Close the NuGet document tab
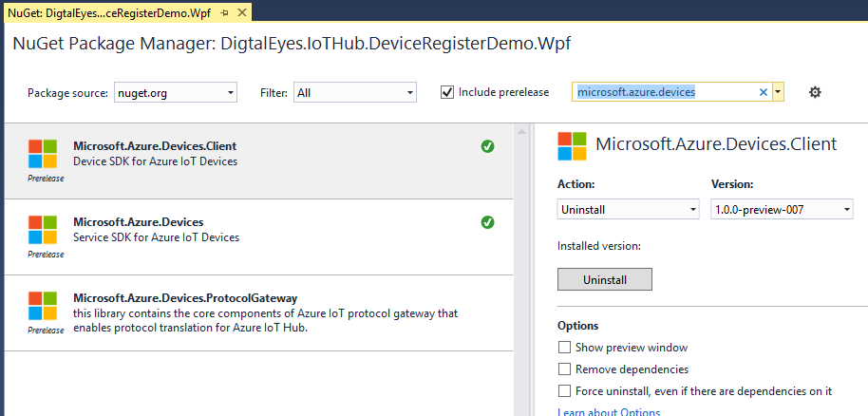The height and width of the screenshot is (416, 868). [242, 13]
